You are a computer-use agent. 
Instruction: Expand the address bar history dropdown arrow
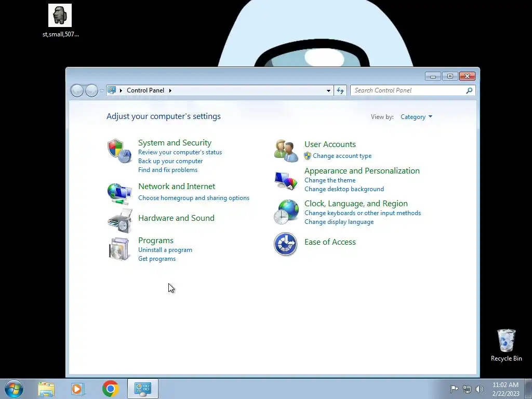(328, 90)
